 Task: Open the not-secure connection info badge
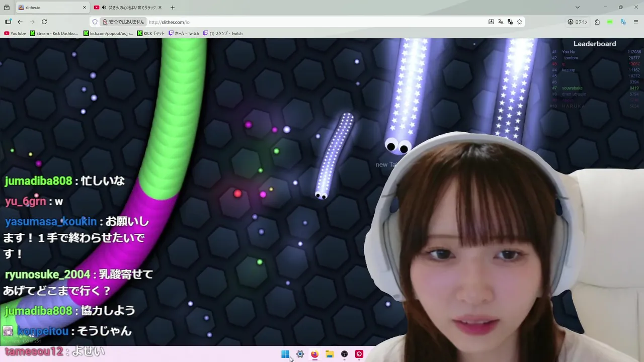click(x=123, y=22)
